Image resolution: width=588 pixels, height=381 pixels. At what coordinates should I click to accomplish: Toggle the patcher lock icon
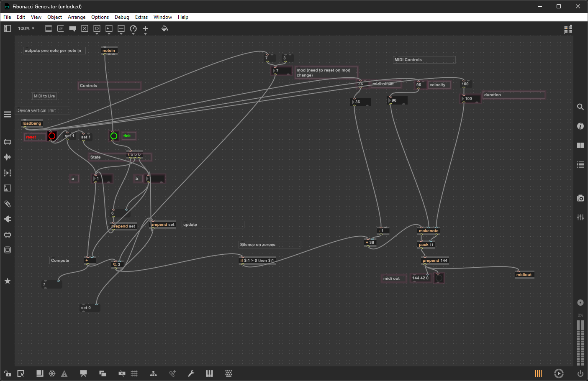(x=8, y=373)
